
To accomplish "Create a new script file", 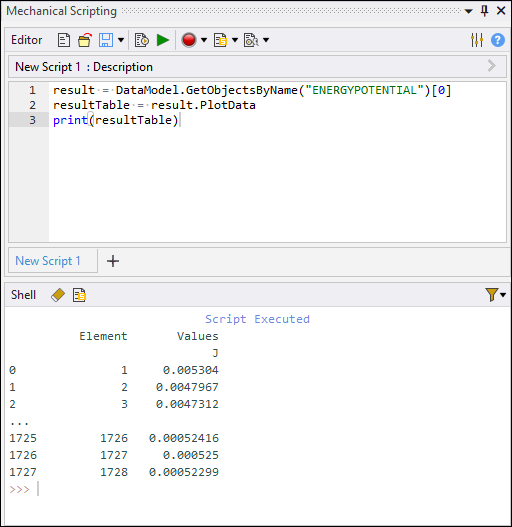I will (64, 40).
